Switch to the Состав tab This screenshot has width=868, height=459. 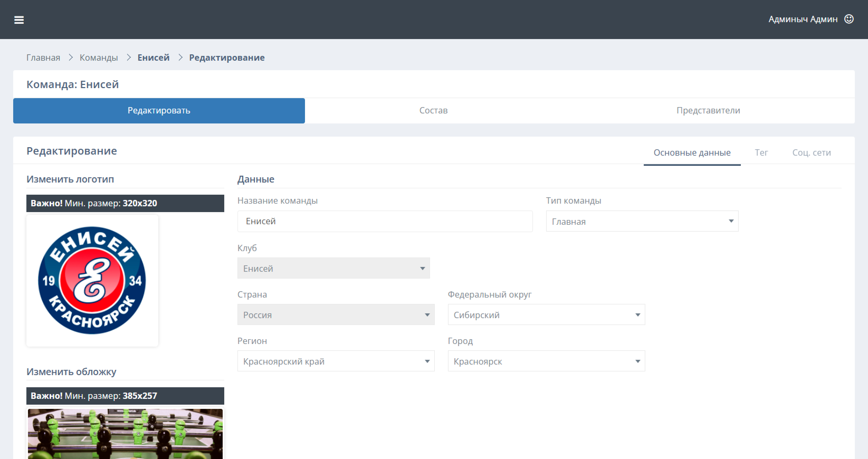[x=433, y=111]
